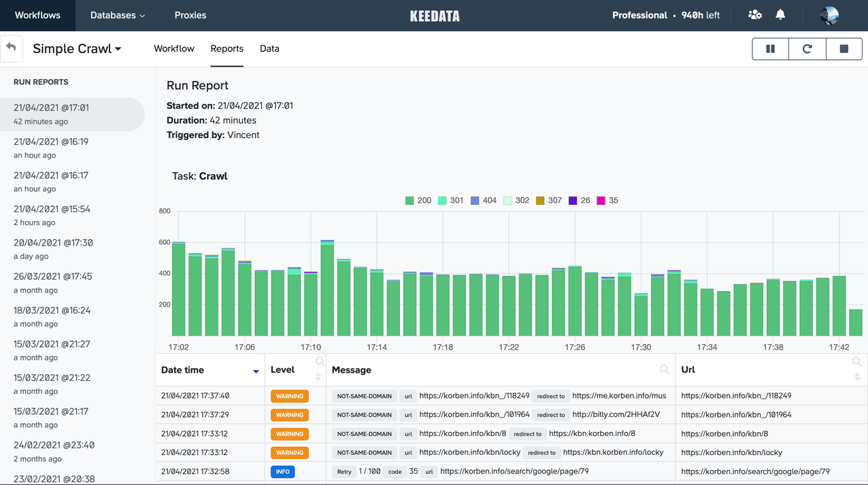Open run report 18/03/2021 @16:24

72,317
